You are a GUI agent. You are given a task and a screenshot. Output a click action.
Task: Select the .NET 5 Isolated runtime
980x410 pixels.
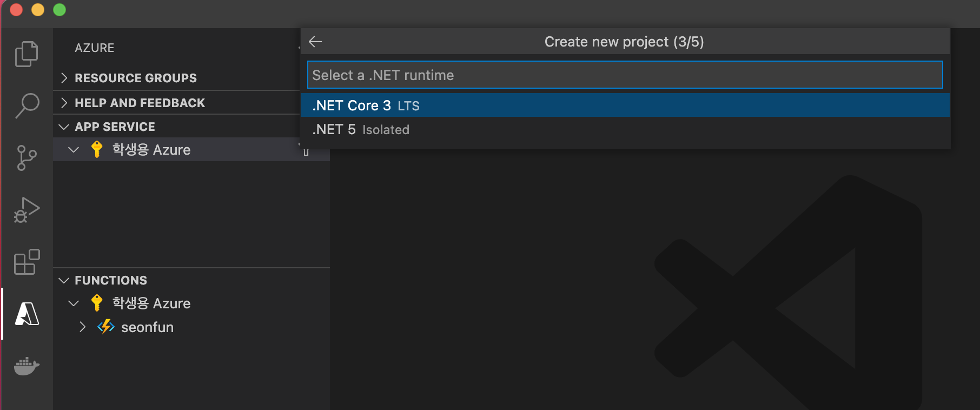[x=625, y=129]
